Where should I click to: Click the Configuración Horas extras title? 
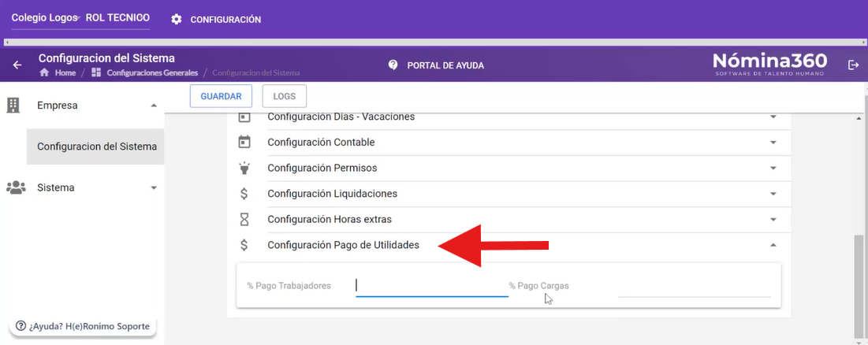(330, 220)
